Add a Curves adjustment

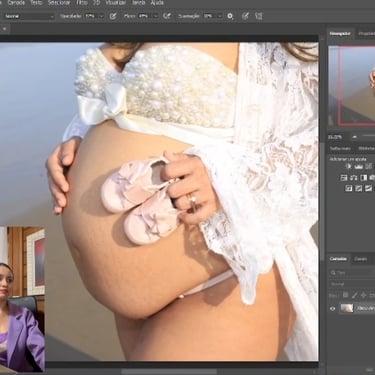click(368, 166)
